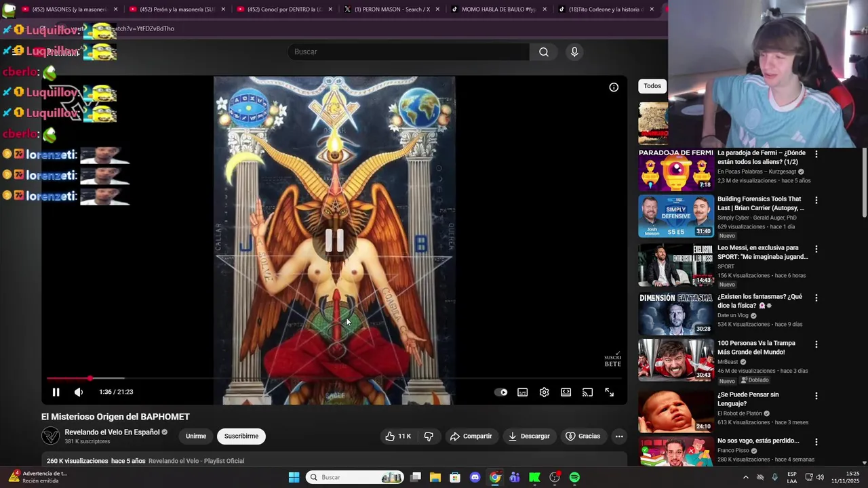Show hidden system tray icons
The width and height of the screenshot is (868, 488).
point(745,477)
